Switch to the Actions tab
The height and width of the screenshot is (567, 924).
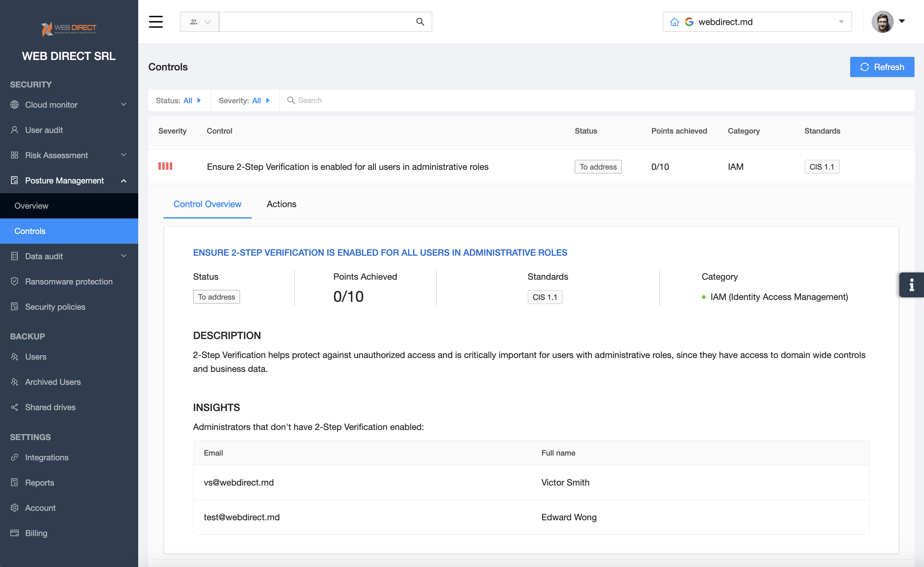pos(281,204)
